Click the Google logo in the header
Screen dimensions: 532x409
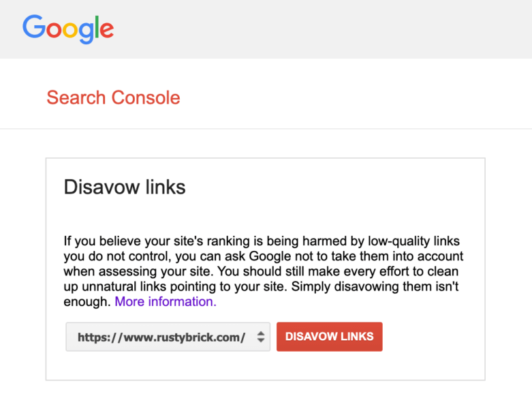coord(68,29)
